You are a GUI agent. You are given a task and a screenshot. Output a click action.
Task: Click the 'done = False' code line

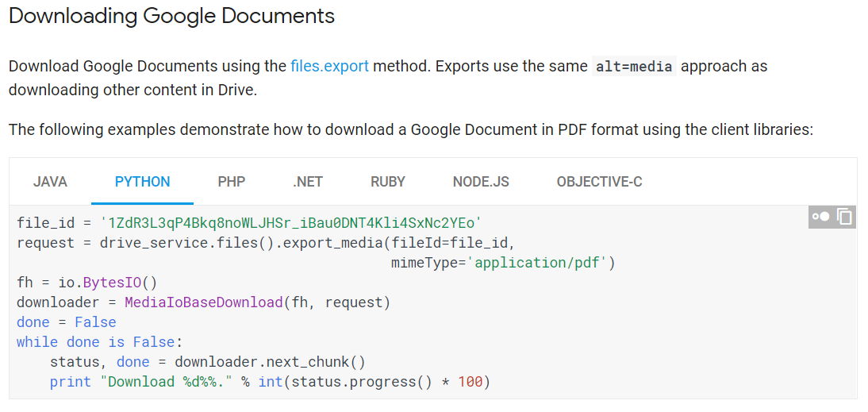[x=67, y=322]
